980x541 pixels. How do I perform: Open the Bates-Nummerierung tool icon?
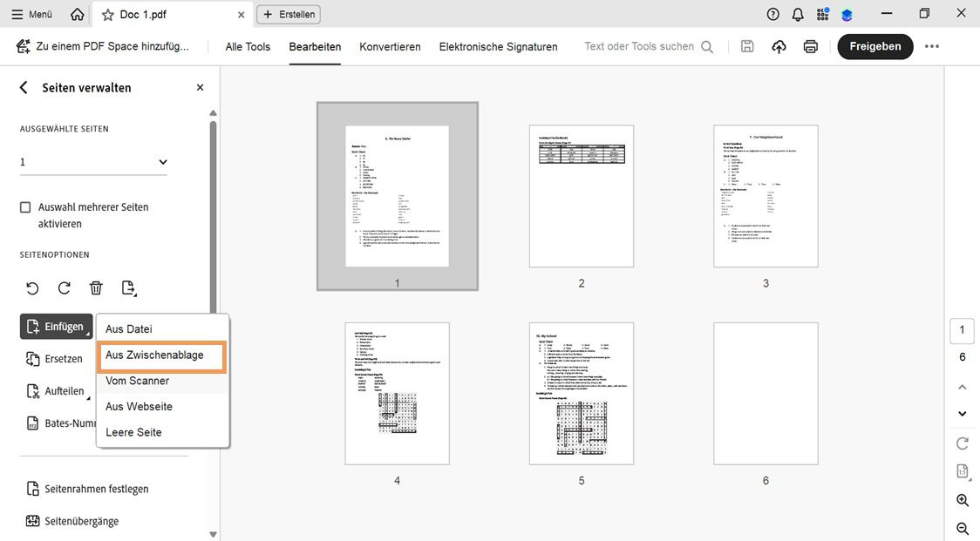[33, 423]
